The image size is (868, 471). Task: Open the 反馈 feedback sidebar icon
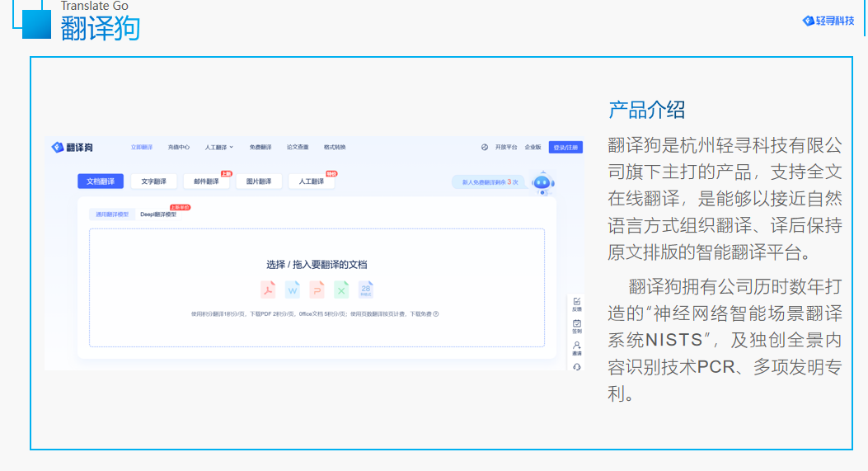click(577, 304)
